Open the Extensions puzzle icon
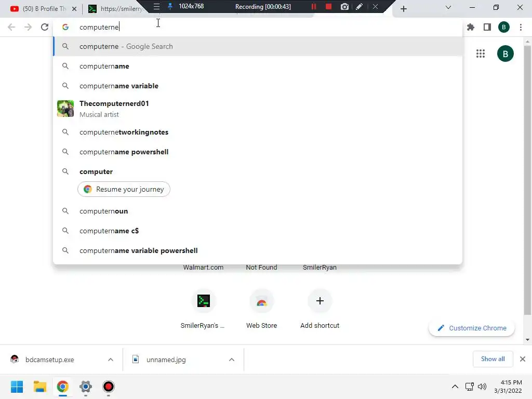 coord(471,27)
